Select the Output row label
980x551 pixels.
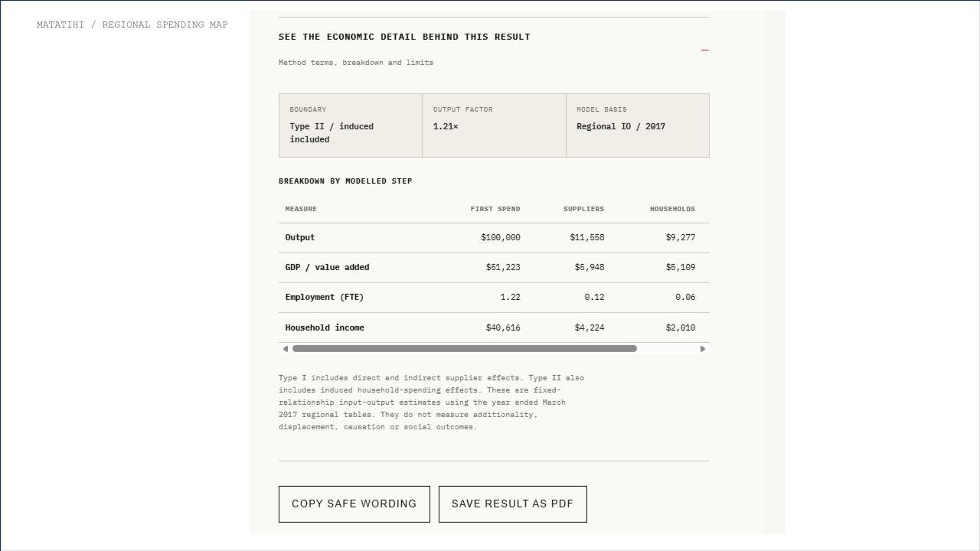point(300,238)
